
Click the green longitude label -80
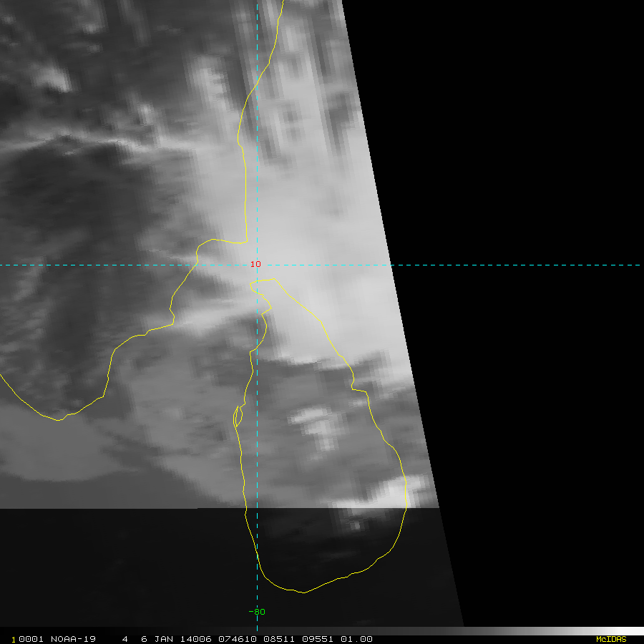[256, 612]
